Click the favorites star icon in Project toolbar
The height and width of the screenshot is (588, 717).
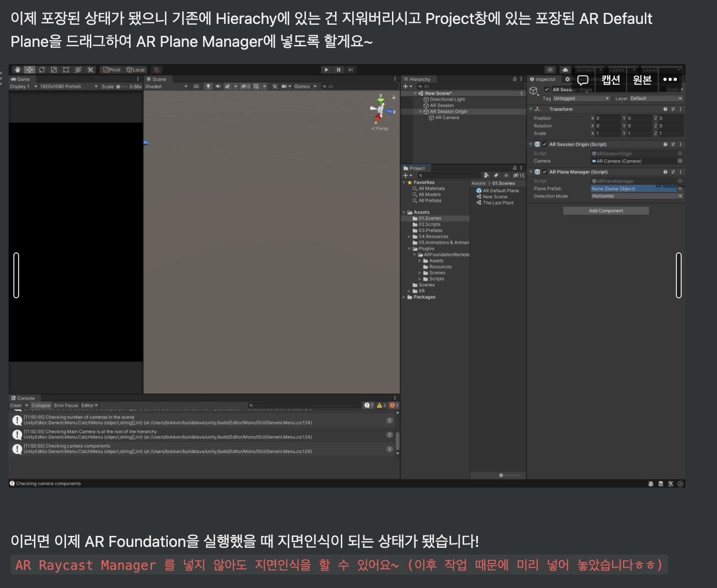pyautogui.click(x=506, y=175)
